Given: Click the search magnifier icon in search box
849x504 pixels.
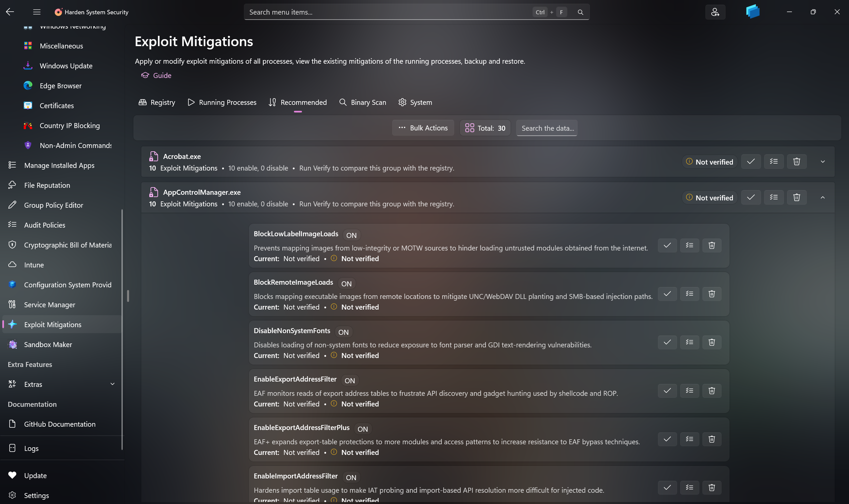Looking at the screenshot, I should pos(580,12).
